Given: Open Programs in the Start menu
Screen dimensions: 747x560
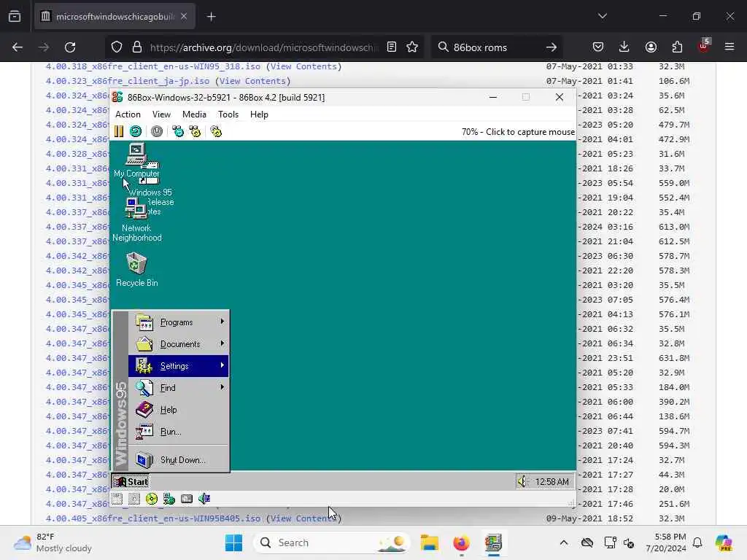Looking at the screenshot, I should pos(178,322).
